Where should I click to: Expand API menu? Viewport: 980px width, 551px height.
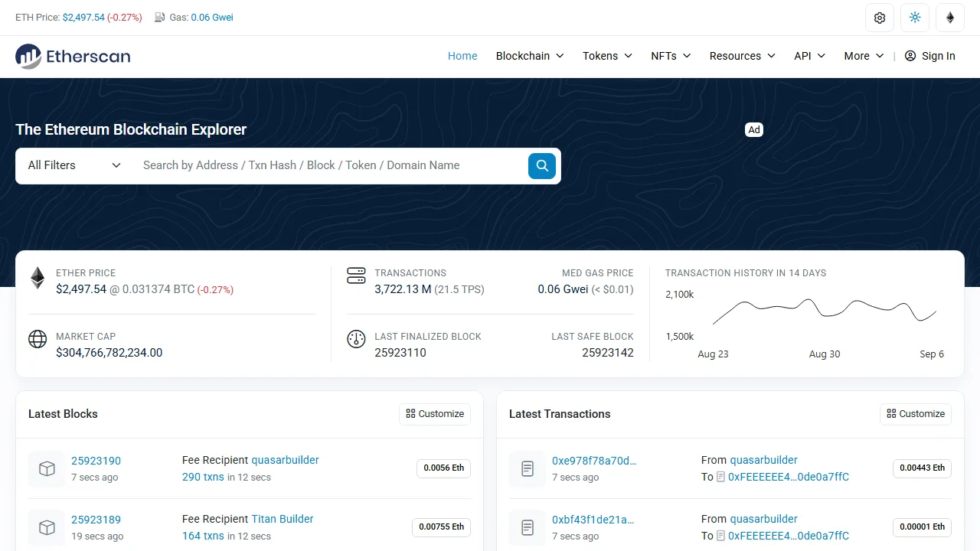809,56
